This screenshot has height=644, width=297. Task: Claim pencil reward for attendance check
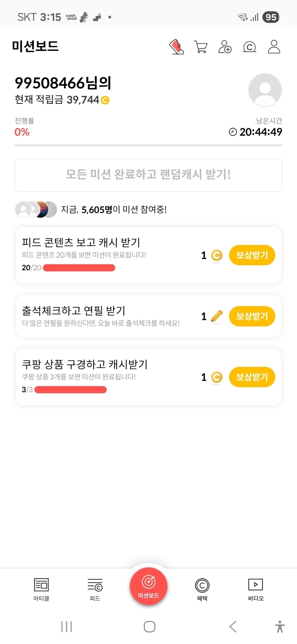(252, 316)
